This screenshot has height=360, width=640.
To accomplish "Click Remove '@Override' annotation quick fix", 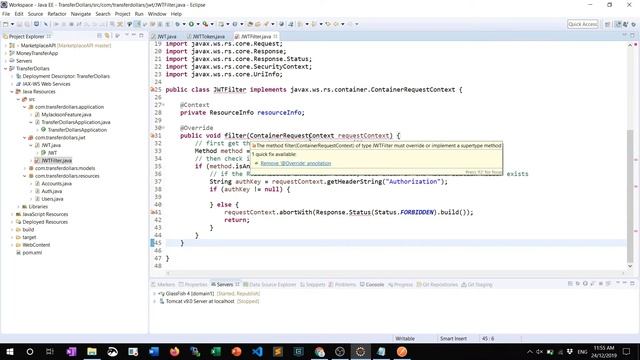I will [296, 163].
